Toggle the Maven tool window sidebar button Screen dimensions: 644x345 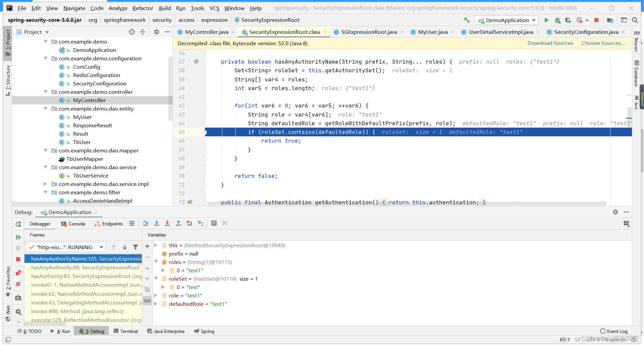tap(636, 42)
